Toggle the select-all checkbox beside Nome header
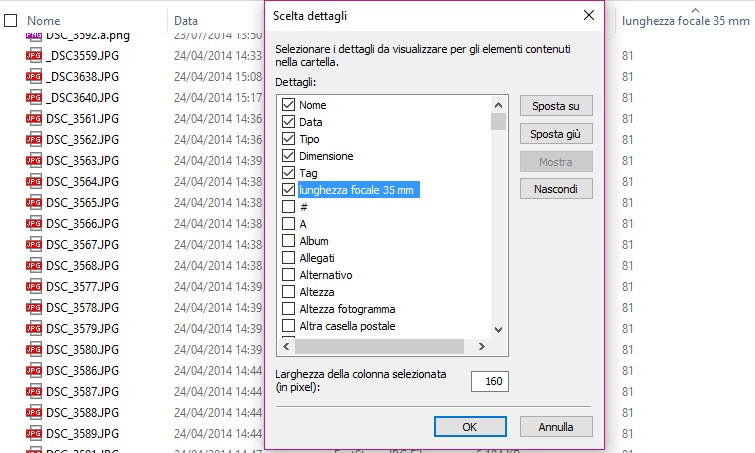Image resolution: width=755 pixels, height=453 pixels. click(11, 20)
